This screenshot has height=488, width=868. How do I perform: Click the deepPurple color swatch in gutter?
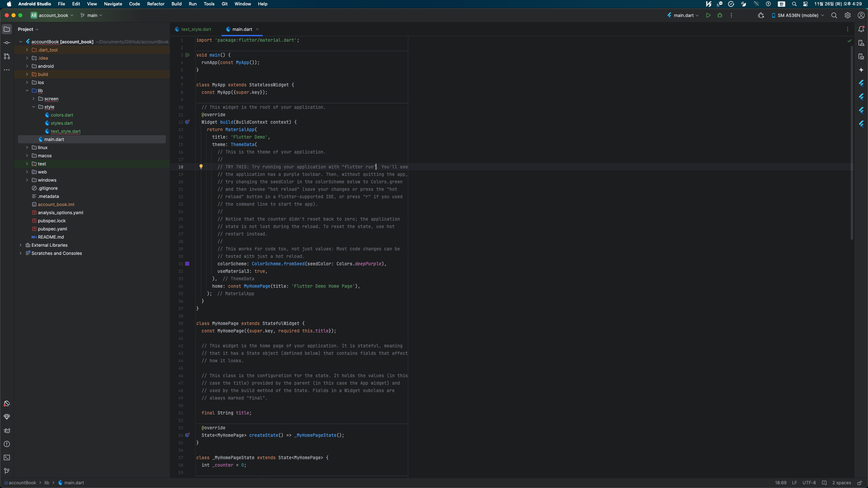187,264
